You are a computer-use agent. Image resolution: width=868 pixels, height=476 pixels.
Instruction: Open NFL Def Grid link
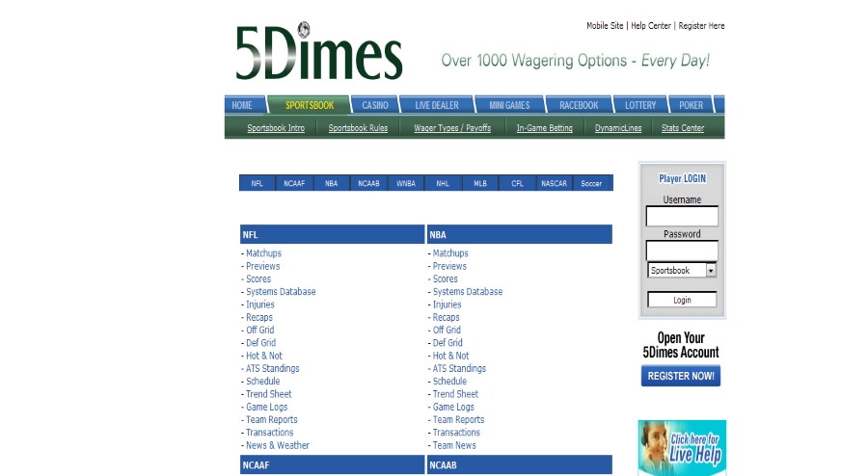pos(260,343)
